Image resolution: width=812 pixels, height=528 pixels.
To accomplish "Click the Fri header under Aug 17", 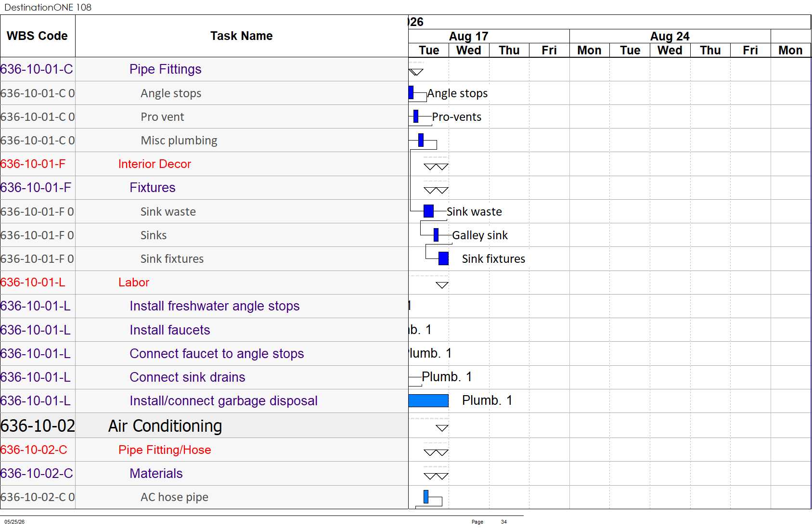I will [549, 51].
